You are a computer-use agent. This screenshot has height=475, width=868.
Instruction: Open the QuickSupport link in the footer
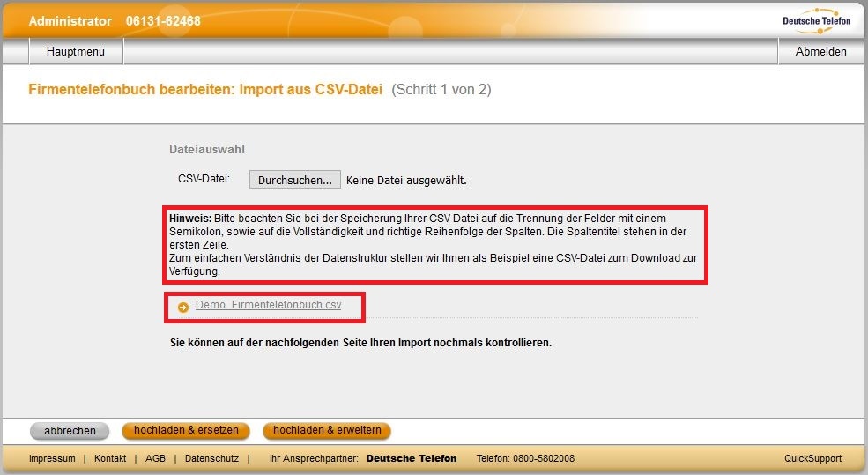tap(812, 458)
